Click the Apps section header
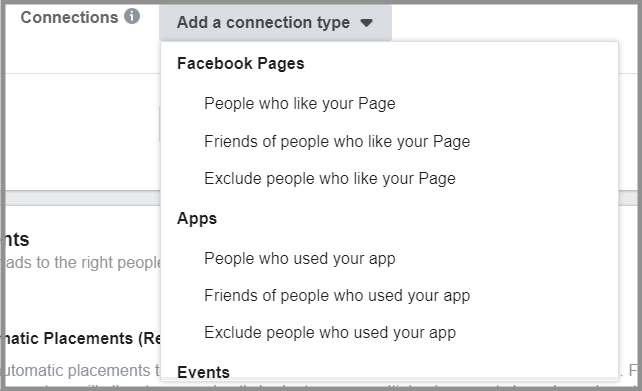The width and height of the screenshot is (642, 391). point(197,219)
